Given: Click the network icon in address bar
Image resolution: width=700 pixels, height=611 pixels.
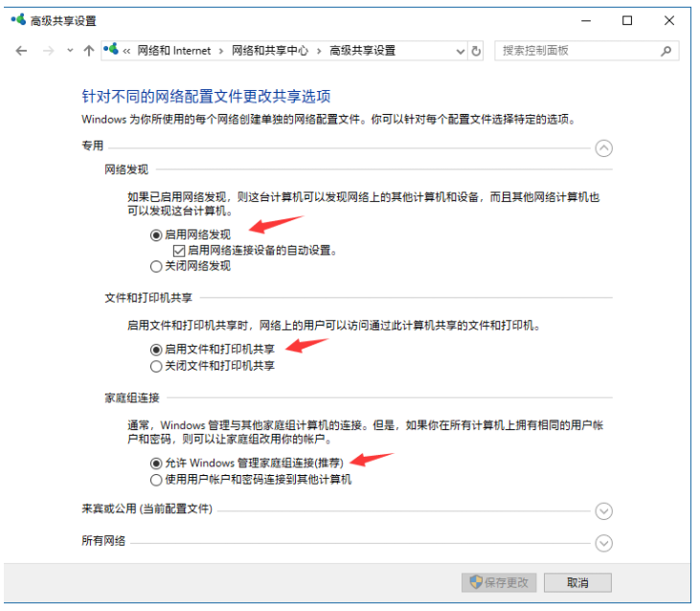Looking at the screenshot, I should (x=111, y=49).
